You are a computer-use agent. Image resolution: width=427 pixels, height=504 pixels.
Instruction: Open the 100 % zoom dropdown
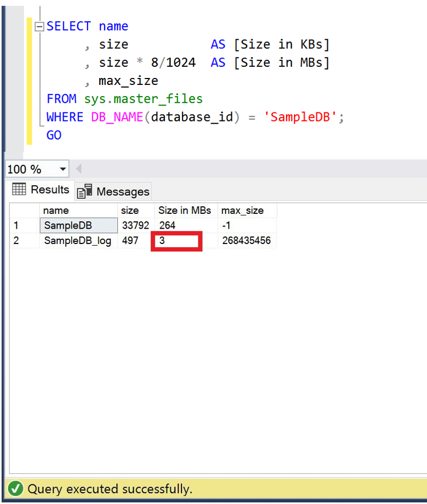(63, 169)
